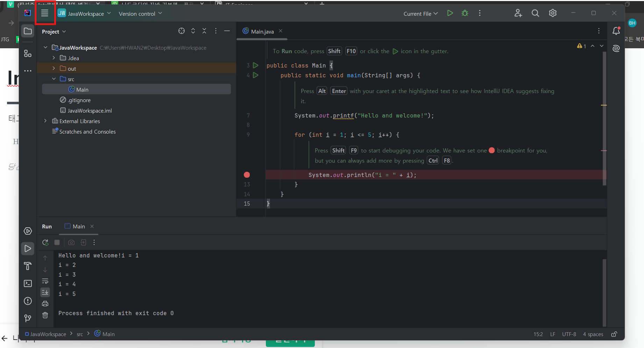Viewport: 644px width, 348px height.
Task: Open the Current File run configuration dropdown
Action: [420, 14]
